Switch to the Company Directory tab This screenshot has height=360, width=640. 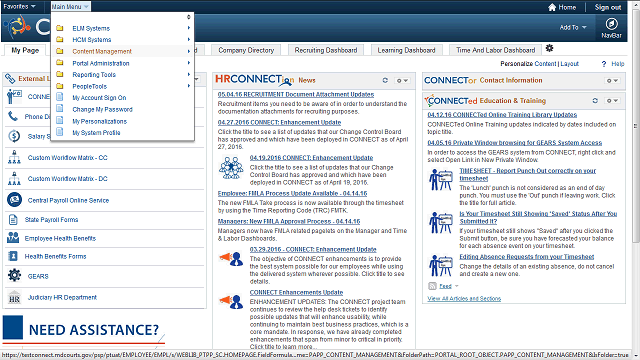(246, 50)
